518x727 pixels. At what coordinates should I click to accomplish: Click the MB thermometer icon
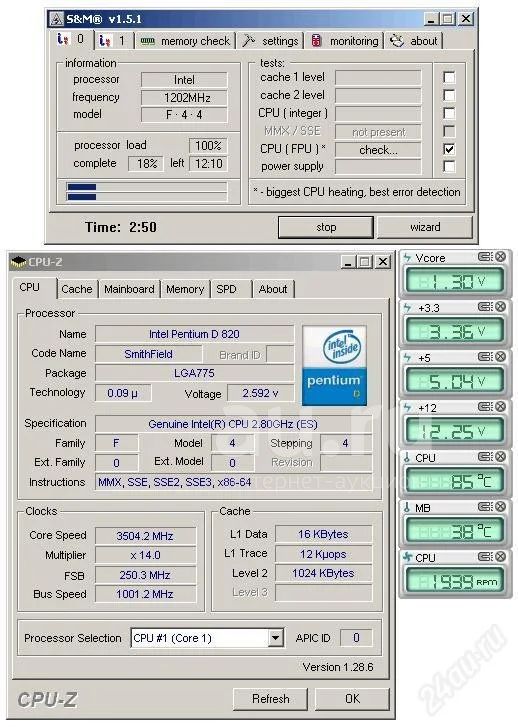tap(407, 508)
